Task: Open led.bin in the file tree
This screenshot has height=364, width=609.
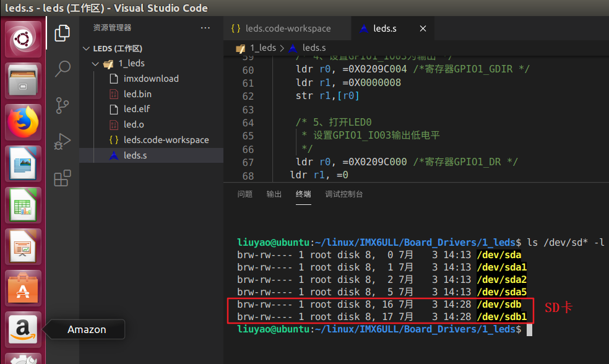Action: [137, 94]
